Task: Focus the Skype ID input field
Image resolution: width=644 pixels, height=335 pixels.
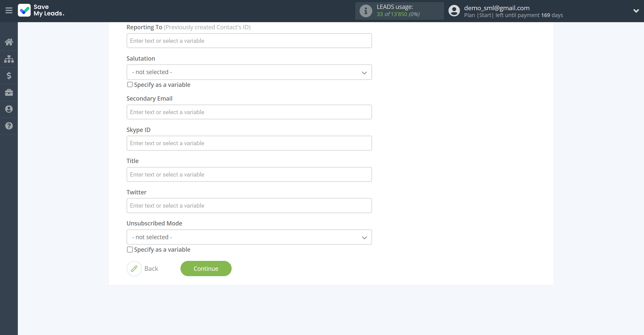Action: [x=249, y=143]
